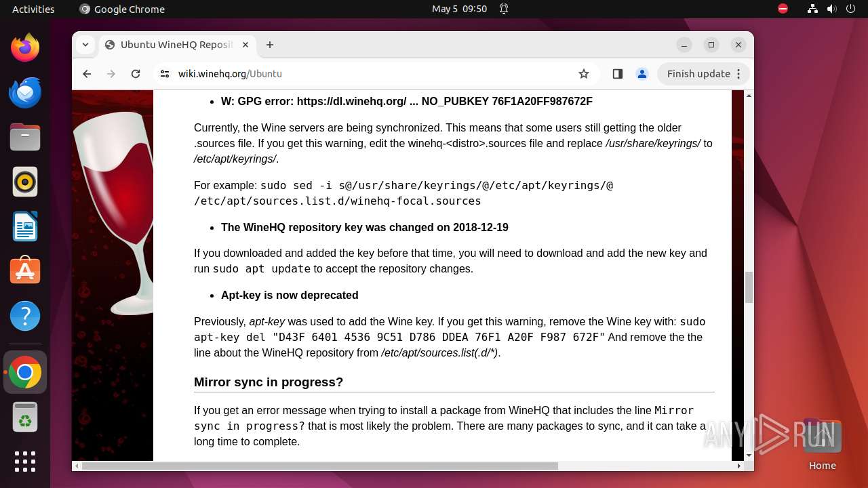Click the vertical scrollbar thumb
Viewport: 868px width, 488px height.
(x=749, y=287)
